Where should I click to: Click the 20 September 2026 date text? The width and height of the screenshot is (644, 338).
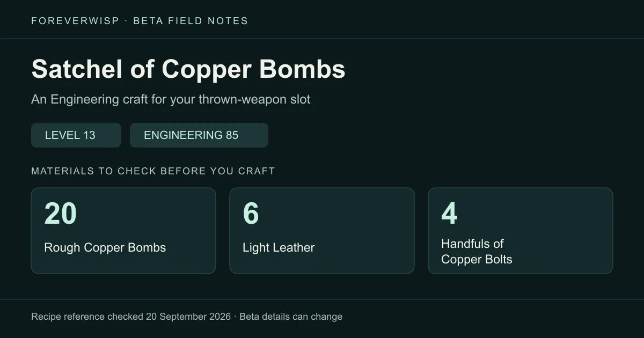pyautogui.click(x=188, y=317)
